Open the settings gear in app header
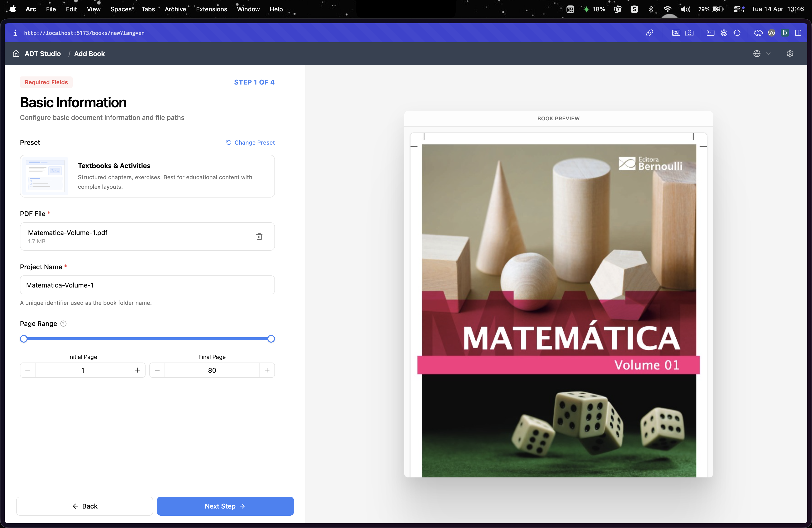Screen dimensions: 812x528 tap(790, 54)
